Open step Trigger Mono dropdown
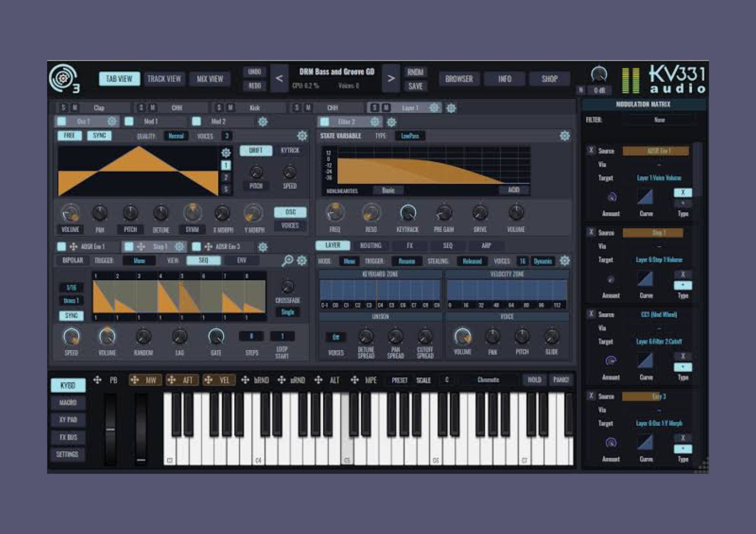756x534 pixels. [139, 261]
